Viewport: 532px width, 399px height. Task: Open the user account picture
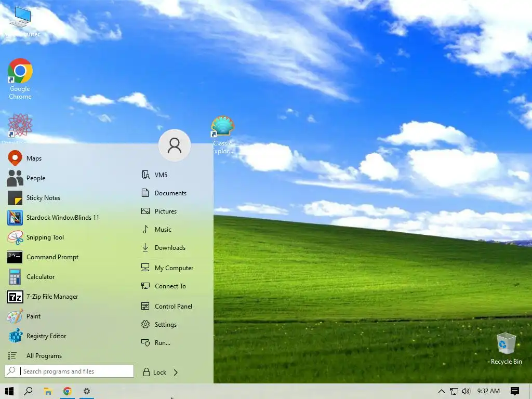[x=175, y=145]
